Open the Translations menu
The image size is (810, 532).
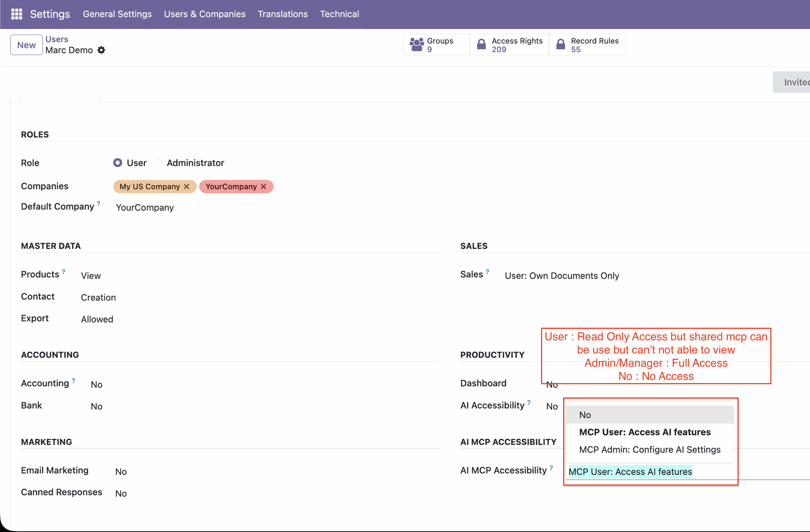[283, 14]
